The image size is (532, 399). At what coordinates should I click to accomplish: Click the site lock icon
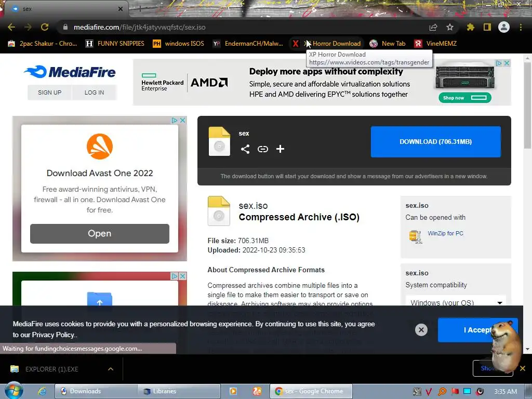65,27
